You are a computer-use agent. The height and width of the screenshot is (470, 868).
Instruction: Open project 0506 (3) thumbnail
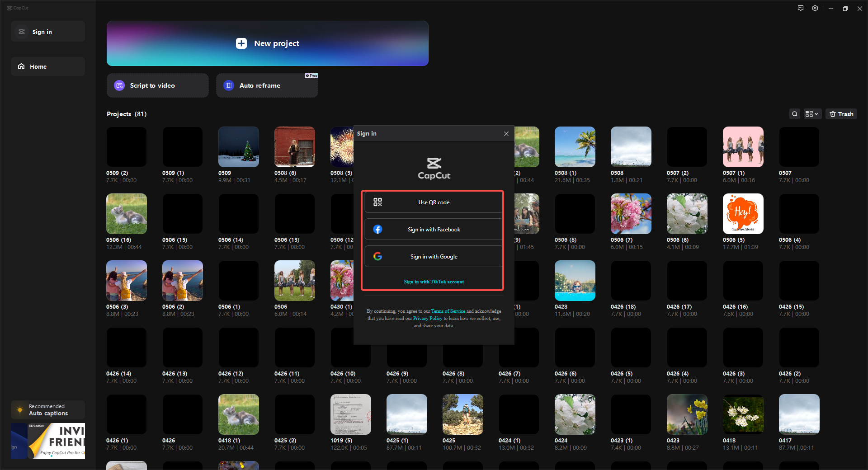coord(127,281)
